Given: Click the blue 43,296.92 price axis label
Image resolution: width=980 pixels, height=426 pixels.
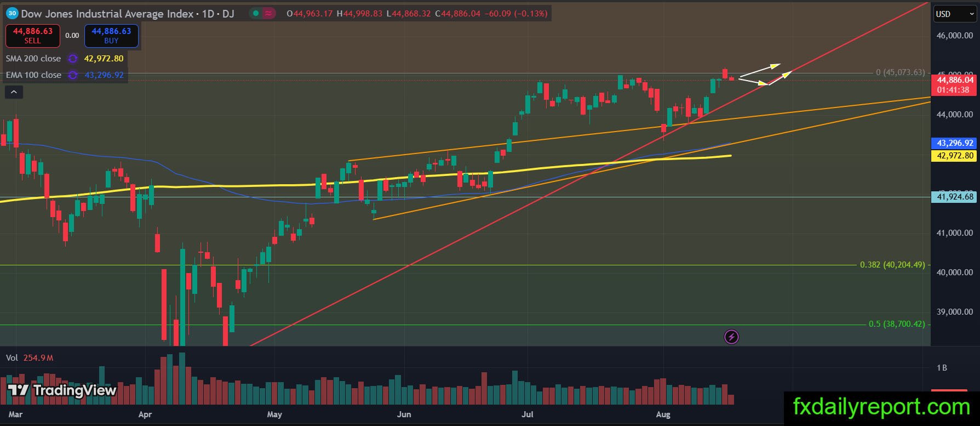Looking at the screenshot, I should tap(954, 143).
